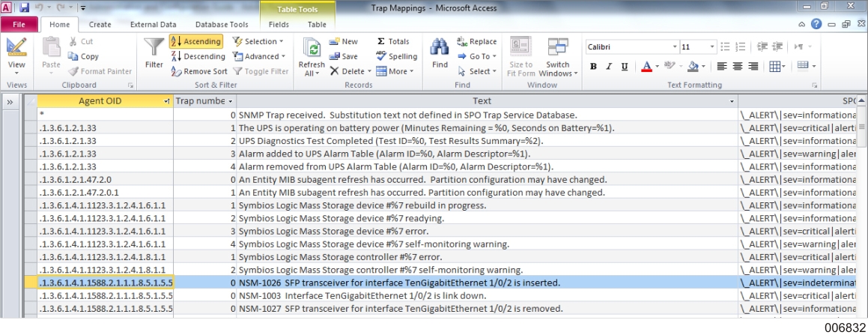
Task: Click the Trap number column header
Action: point(204,101)
